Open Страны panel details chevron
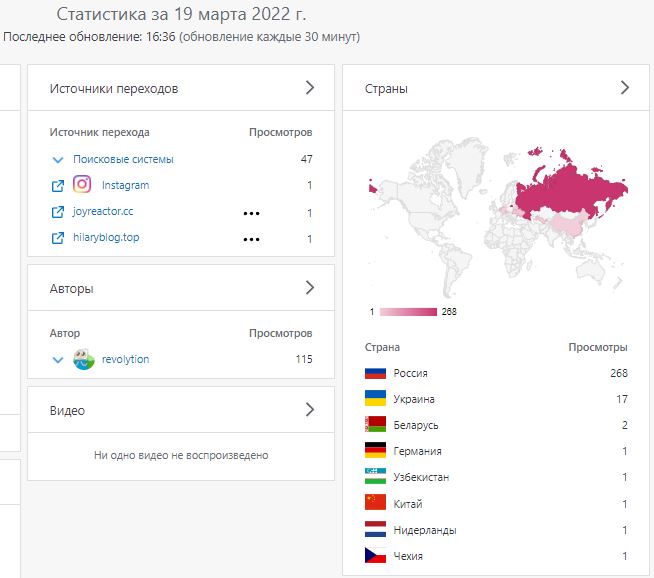The height and width of the screenshot is (578, 654). [625, 88]
